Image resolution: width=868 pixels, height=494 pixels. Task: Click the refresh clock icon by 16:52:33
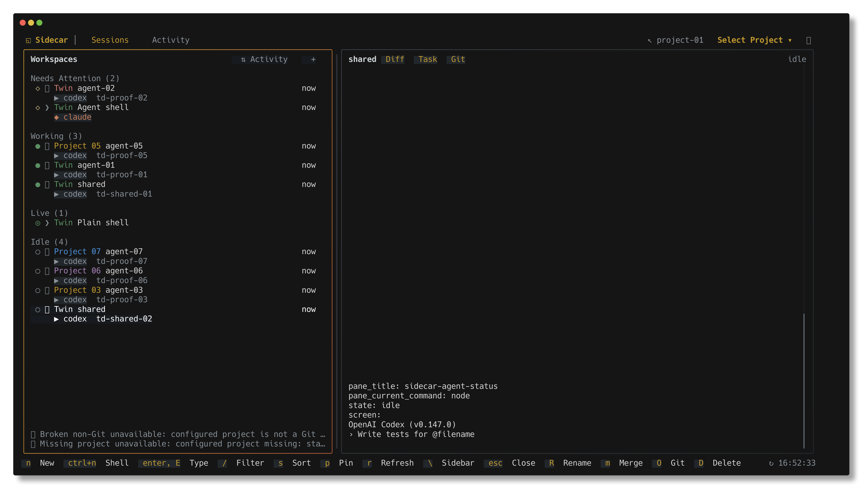coord(771,463)
